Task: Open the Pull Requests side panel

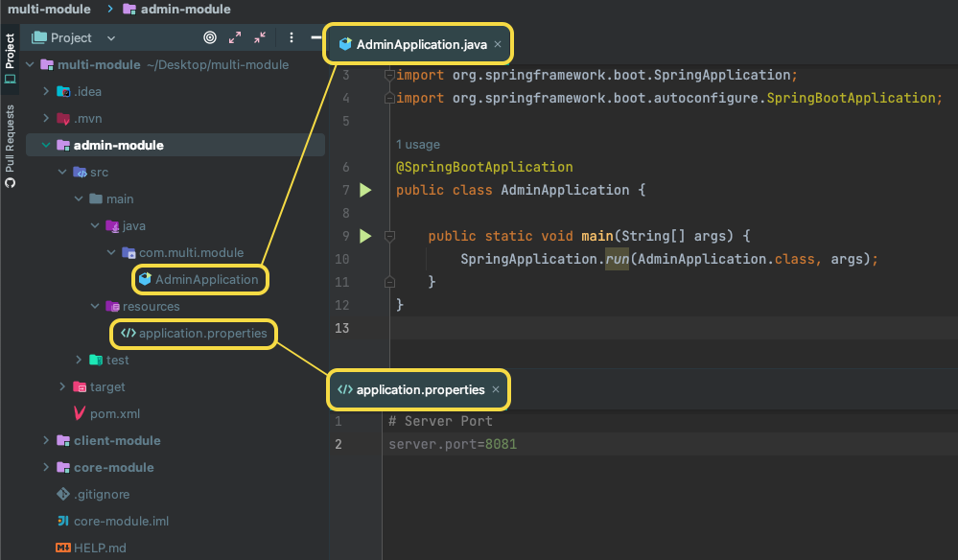Action: click(x=10, y=146)
